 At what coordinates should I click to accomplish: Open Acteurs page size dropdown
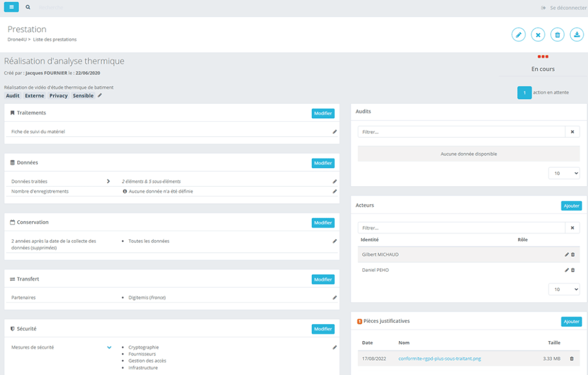pos(564,289)
